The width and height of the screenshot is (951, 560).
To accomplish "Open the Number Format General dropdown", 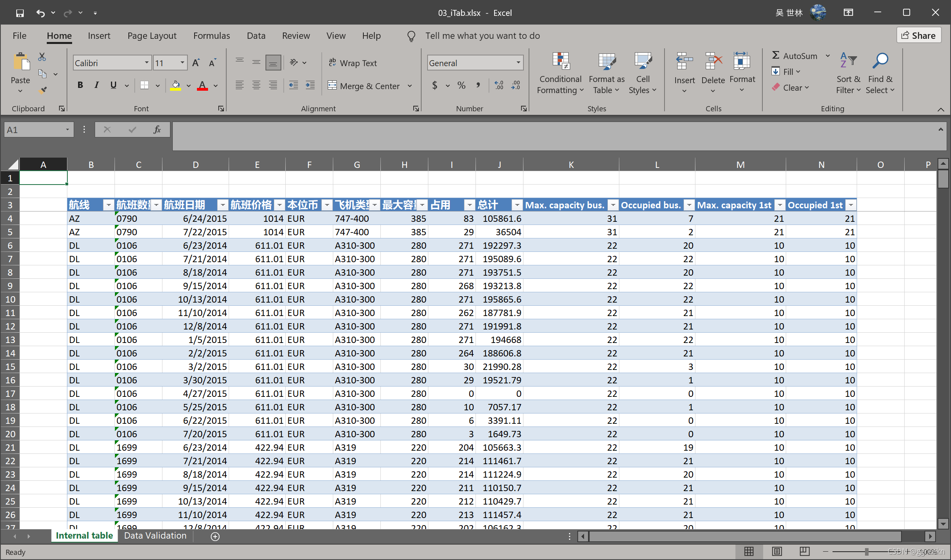I will click(x=518, y=63).
